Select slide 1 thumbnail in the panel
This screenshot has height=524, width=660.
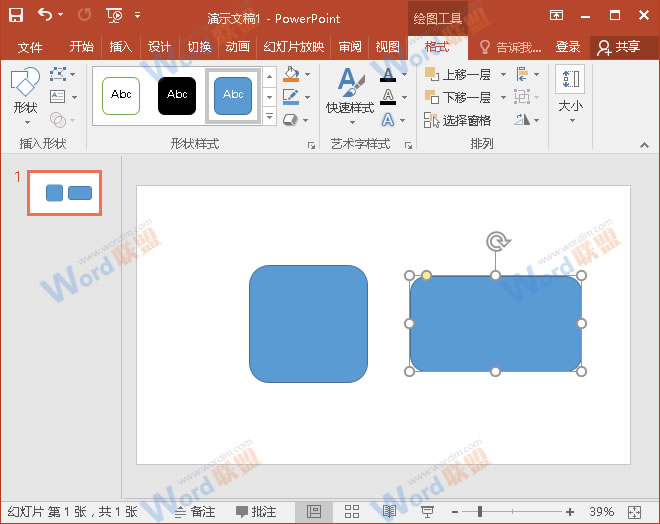point(64,192)
